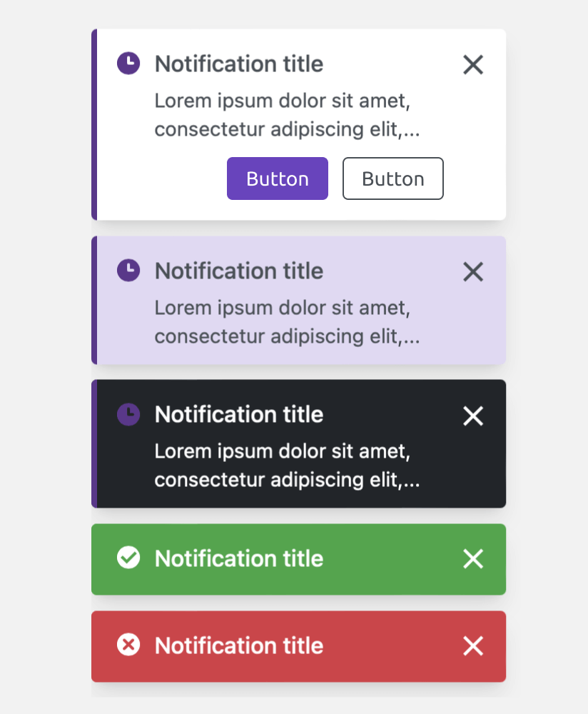Image resolution: width=588 pixels, height=714 pixels.
Task: Click the clock icon in the white notification
Action: (128, 64)
